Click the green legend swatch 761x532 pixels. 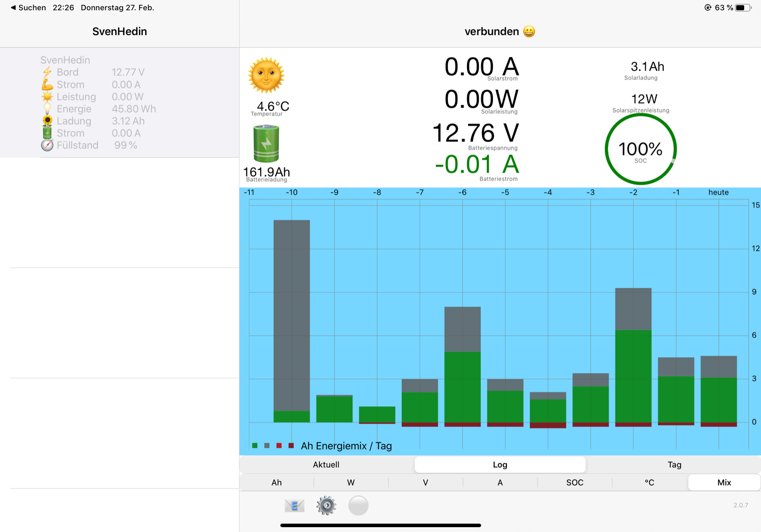click(255, 446)
